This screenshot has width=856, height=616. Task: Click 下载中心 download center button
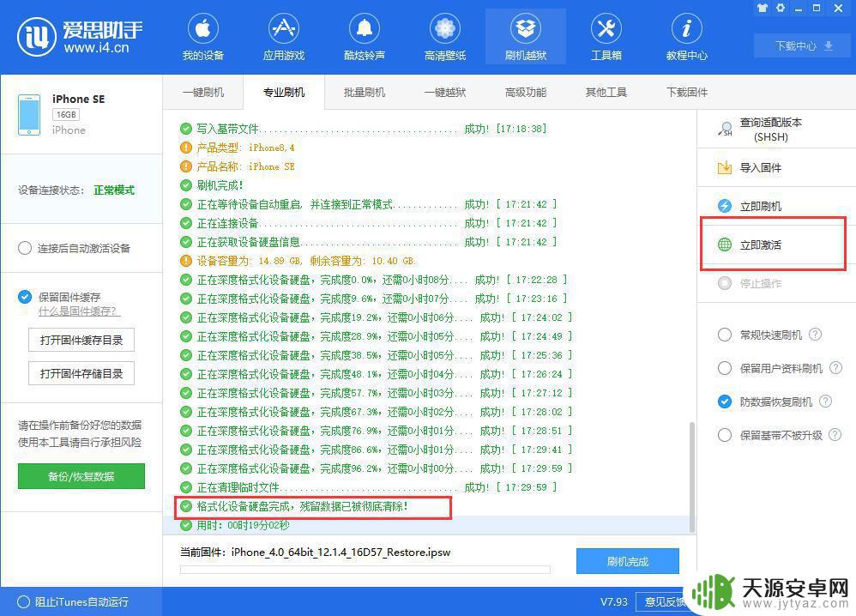[803, 45]
